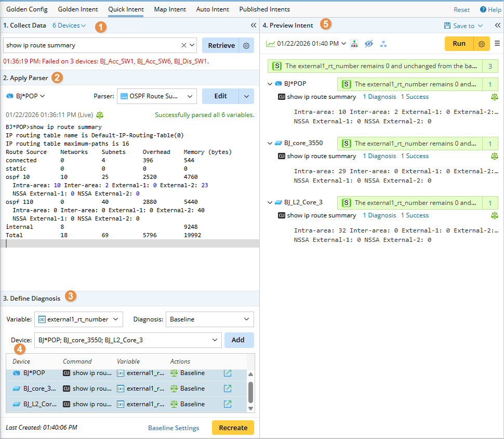Open the hamburger menu in Preview Intent
Screen dimensions: 504x439
(497, 44)
